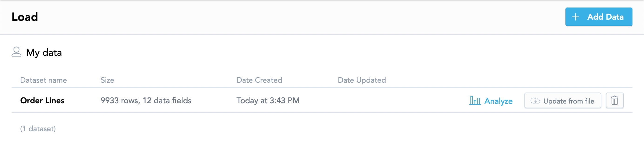Click the My data section heading
The image size is (644, 144).
44,53
